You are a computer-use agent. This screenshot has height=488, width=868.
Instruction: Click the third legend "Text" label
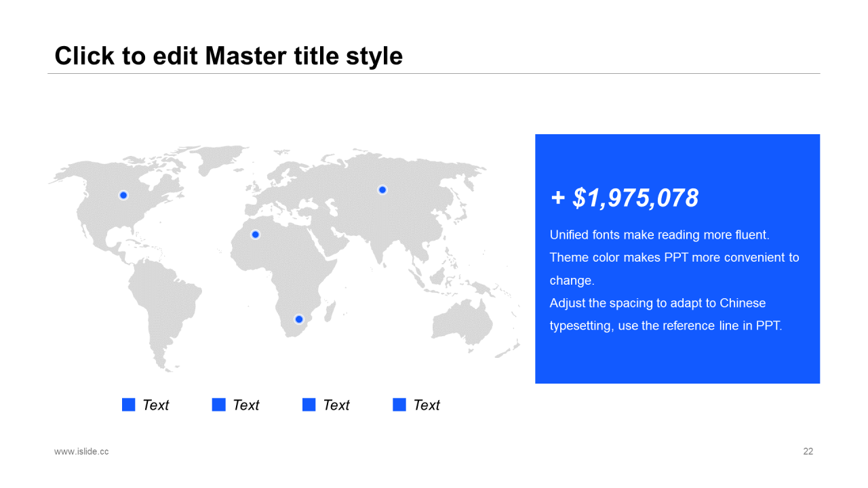(336, 405)
